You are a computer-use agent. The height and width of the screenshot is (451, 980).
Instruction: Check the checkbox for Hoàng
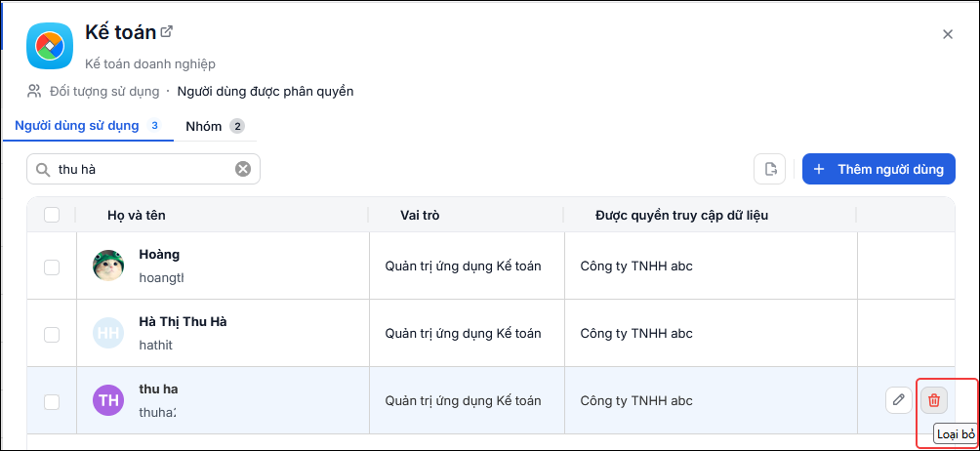click(52, 267)
